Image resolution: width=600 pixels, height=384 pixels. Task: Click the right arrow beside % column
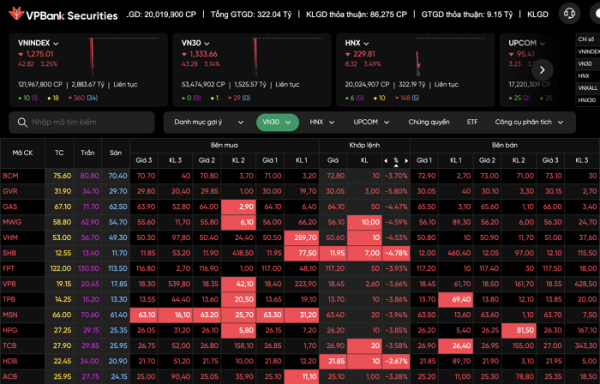tap(406, 161)
